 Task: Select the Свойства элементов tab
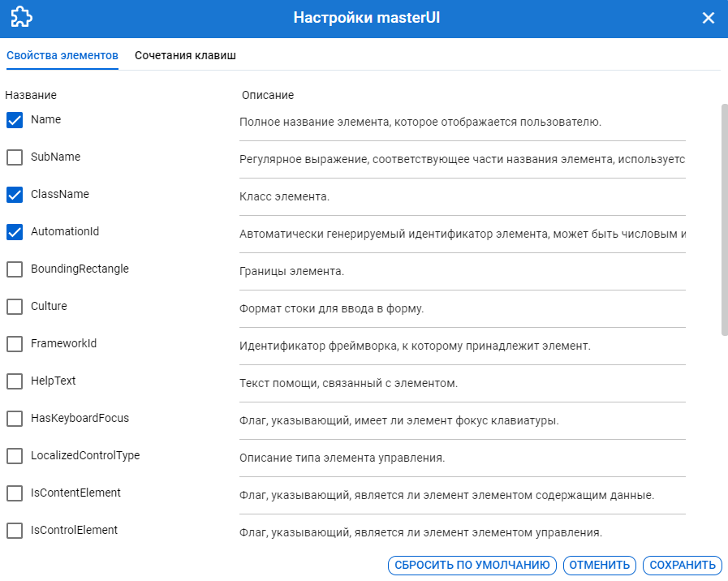[x=62, y=55]
